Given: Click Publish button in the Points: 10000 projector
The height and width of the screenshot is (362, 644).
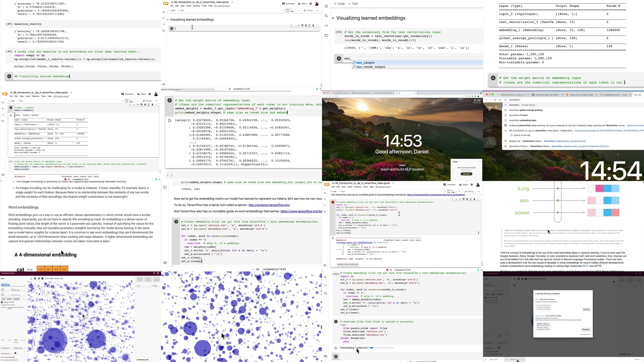Looking at the screenshot, I should tap(9, 299).
